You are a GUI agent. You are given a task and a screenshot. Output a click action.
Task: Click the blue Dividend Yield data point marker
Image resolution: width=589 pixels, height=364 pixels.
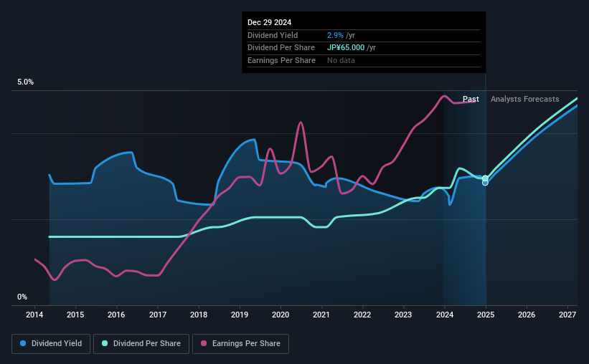coord(485,183)
